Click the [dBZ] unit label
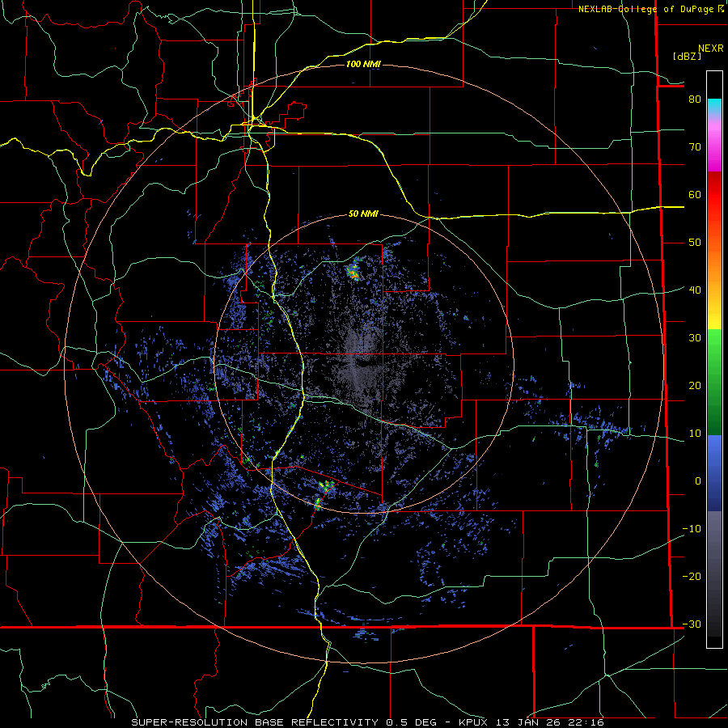 [x=687, y=56]
